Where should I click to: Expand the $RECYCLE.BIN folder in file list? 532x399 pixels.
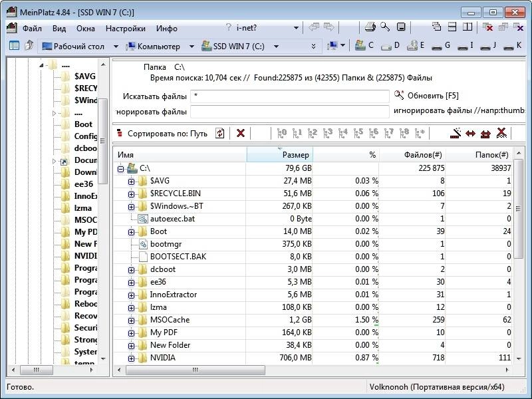tap(131, 194)
